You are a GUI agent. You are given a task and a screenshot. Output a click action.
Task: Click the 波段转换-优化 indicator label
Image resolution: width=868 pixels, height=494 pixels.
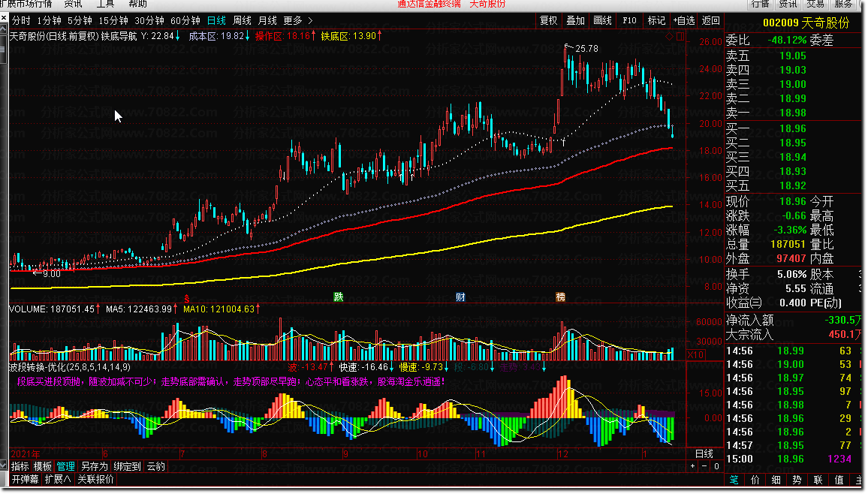[71, 367]
